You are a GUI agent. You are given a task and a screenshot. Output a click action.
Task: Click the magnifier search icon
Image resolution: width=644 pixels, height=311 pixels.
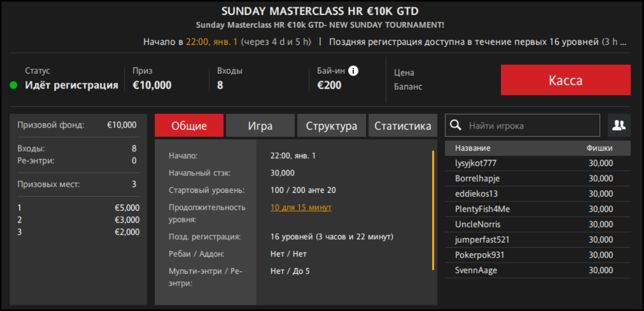tap(456, 125)
